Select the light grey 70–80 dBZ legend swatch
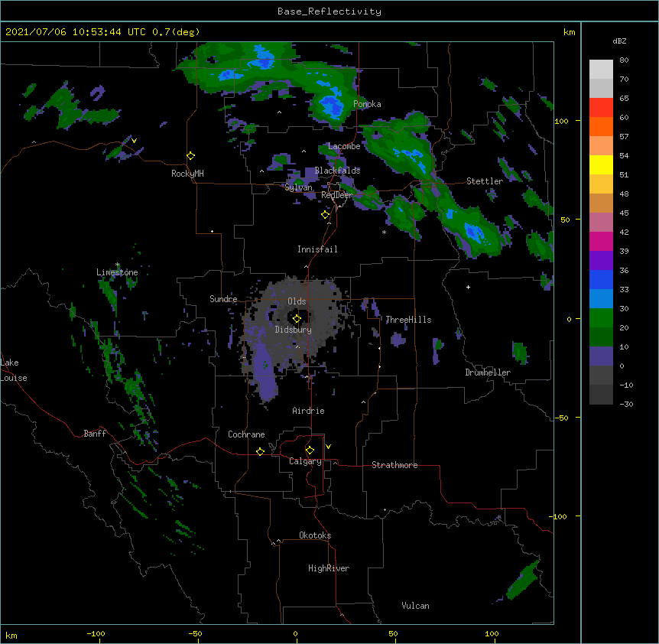The height and width of the screenshot is (644, 659). pyautogui.click(x=601, y=70)
